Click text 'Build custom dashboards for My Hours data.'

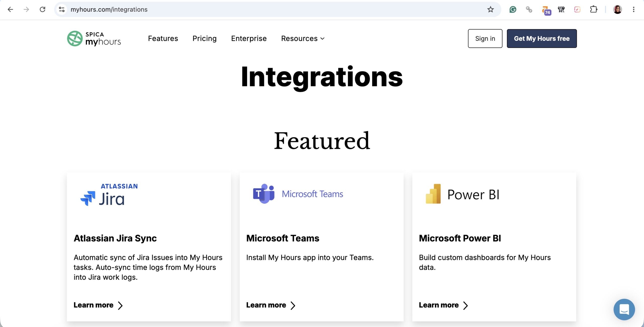[485, 262]
